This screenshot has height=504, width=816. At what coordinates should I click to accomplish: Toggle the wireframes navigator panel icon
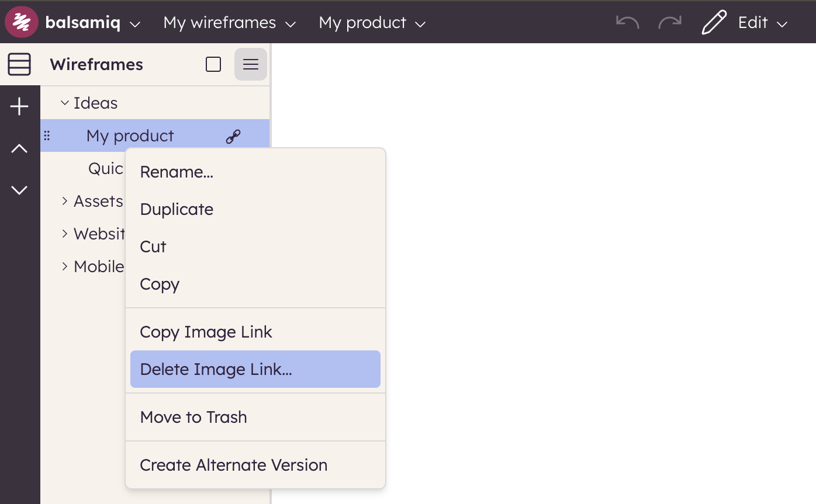click(x=19, y=64)
